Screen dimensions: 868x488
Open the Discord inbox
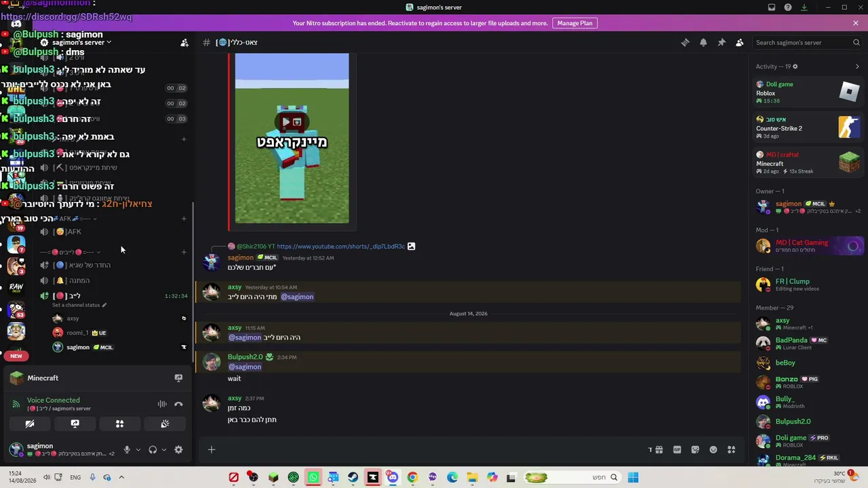coord(772,7)
